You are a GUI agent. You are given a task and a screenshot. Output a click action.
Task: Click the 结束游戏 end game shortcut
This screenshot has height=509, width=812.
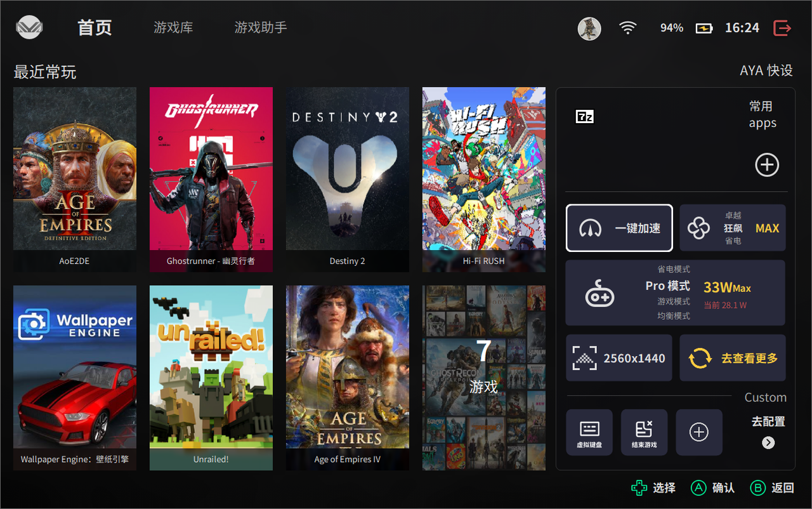pos(644,432)
